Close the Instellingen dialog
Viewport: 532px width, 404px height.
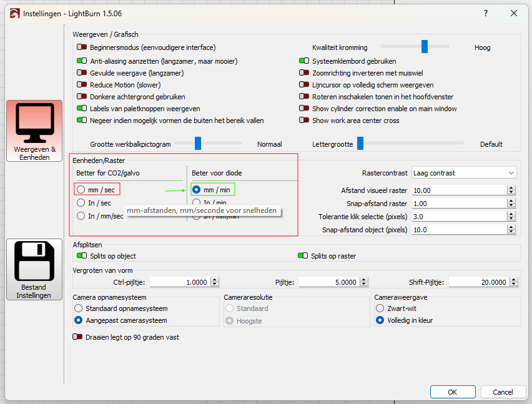coord(514,13)
